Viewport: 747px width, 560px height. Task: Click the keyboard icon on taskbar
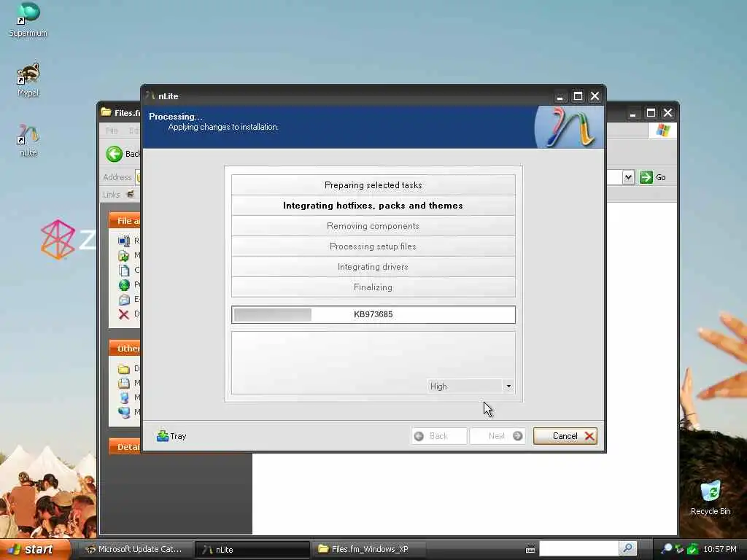(x=530, y=550)
